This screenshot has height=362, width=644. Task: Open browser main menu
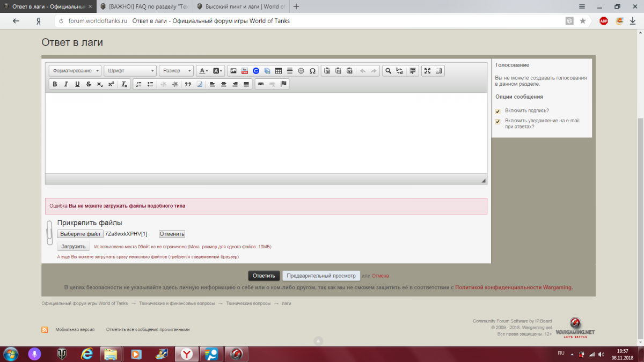(582, 6)
